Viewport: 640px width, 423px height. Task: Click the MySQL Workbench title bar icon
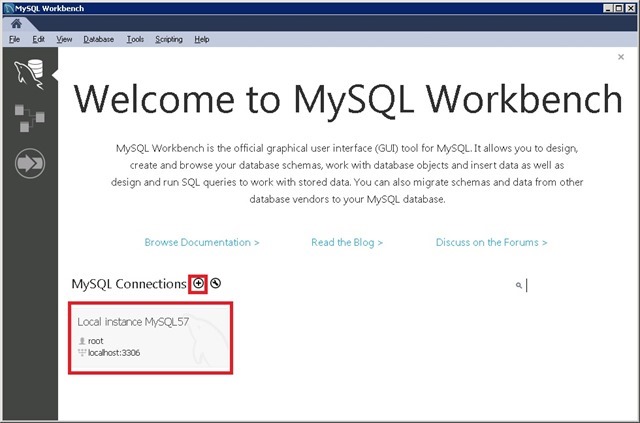9,8
